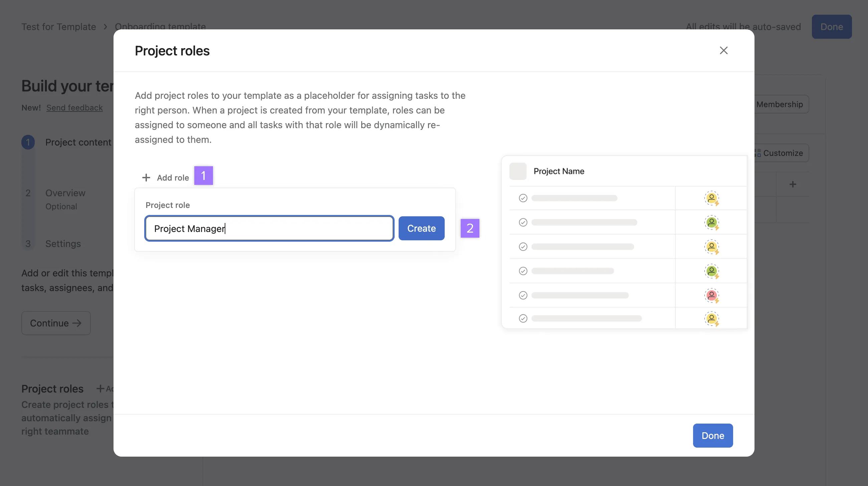Viewport: 868px width, 486px height.
Task: Close the Project roles dialog
Action: click(724, 50)
